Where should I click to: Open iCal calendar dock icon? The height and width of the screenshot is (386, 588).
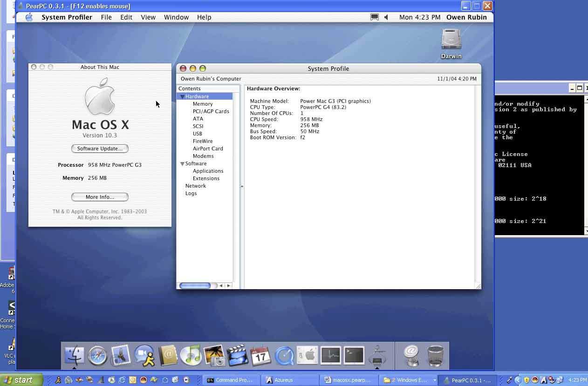[x=260, y=356]
